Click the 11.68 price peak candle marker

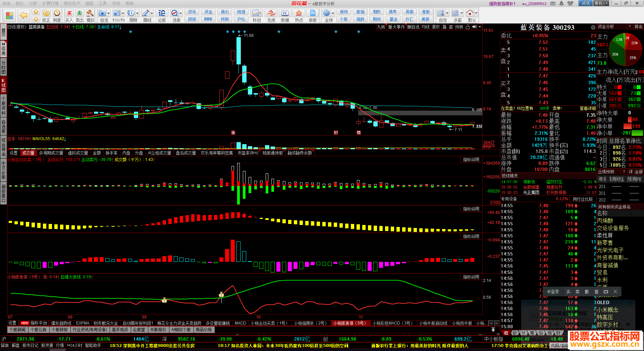click(238, 50)
